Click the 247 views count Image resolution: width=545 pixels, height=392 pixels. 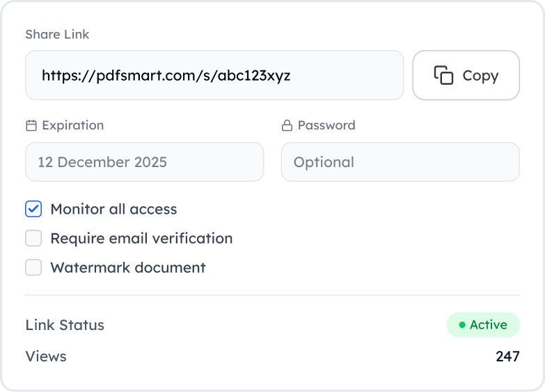[x=507, y=356]
